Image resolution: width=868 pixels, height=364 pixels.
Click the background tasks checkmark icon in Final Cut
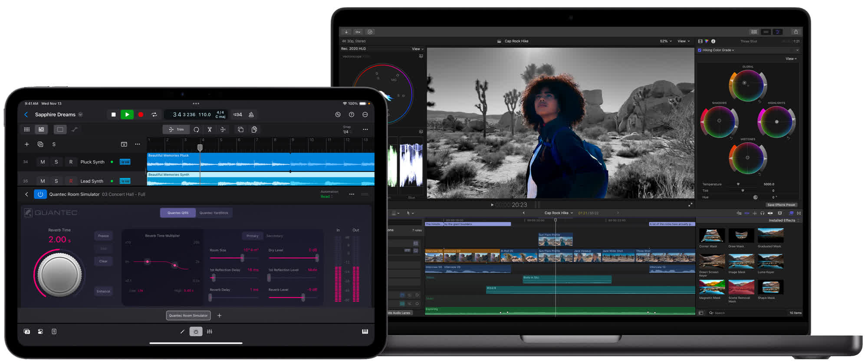tap(370, 32)
